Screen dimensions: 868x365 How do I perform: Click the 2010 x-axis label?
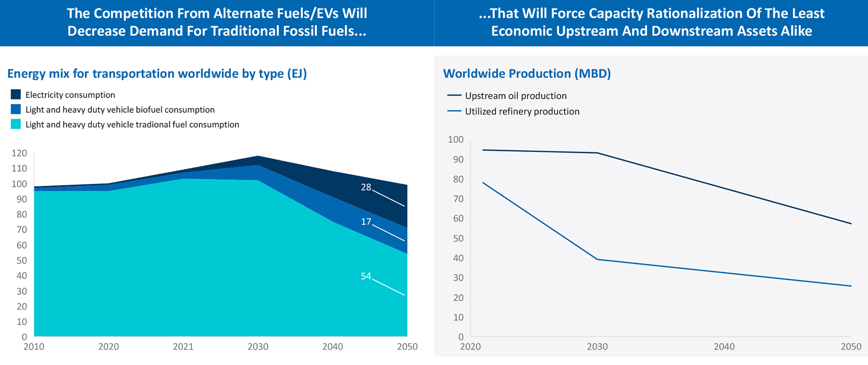coord(34,347)
